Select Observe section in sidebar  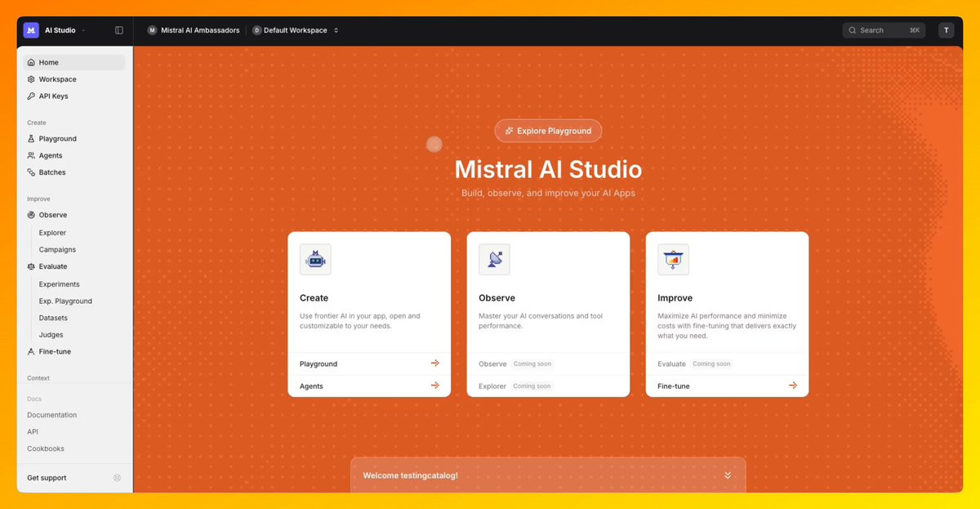[74, 215]
